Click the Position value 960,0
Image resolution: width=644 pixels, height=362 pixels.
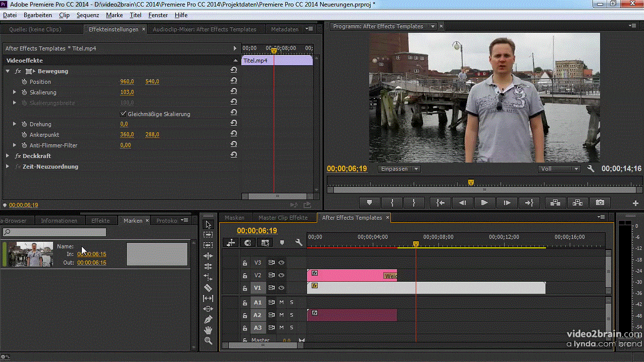(x=127, y=81)
